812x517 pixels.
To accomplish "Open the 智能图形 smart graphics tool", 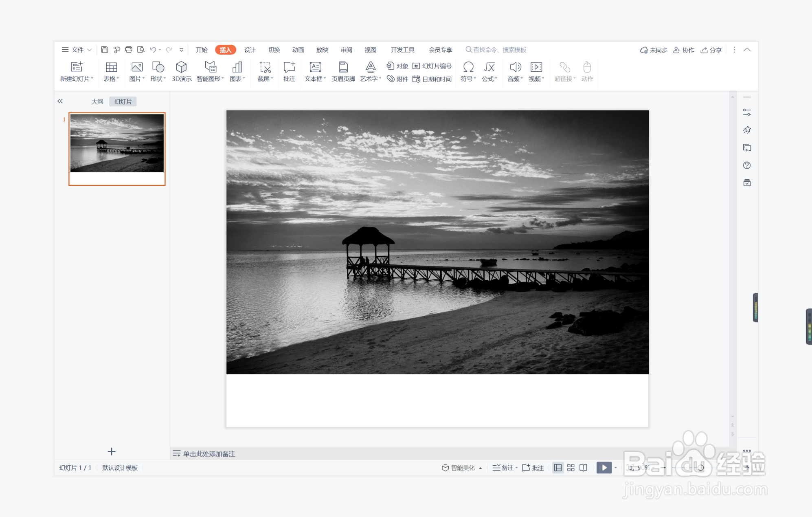I will pos(210,67).
